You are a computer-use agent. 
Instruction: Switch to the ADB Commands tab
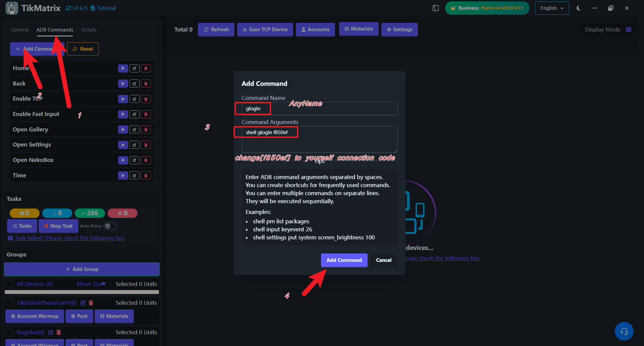[x=55, y=30]
